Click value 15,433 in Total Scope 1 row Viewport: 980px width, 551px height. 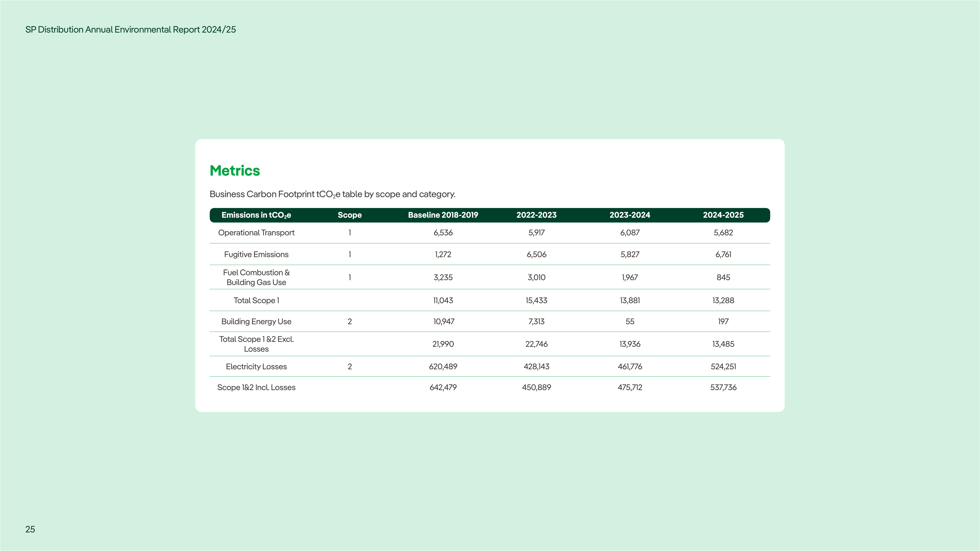[536, 300]
